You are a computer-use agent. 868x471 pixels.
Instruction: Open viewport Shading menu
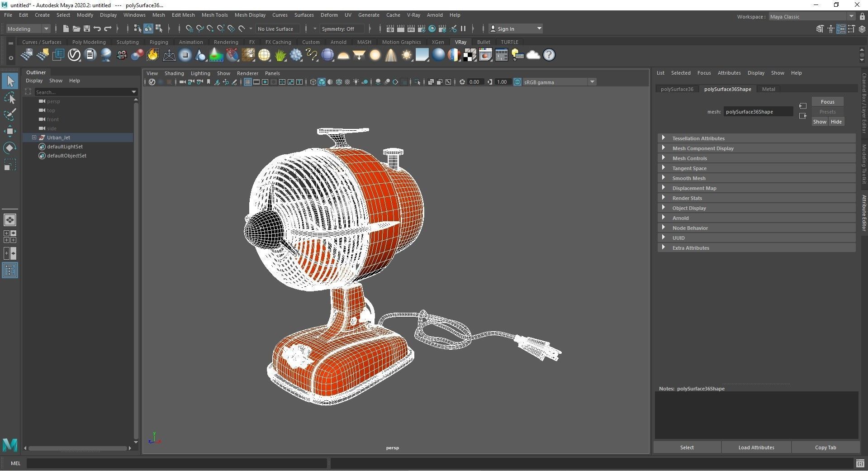click(174, 73)
